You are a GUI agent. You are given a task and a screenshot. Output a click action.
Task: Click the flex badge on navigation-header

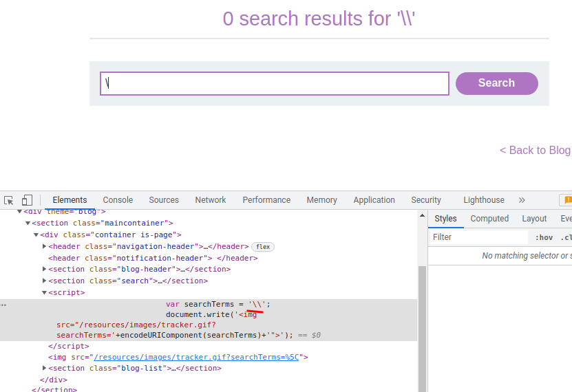[x=263, y=247]
